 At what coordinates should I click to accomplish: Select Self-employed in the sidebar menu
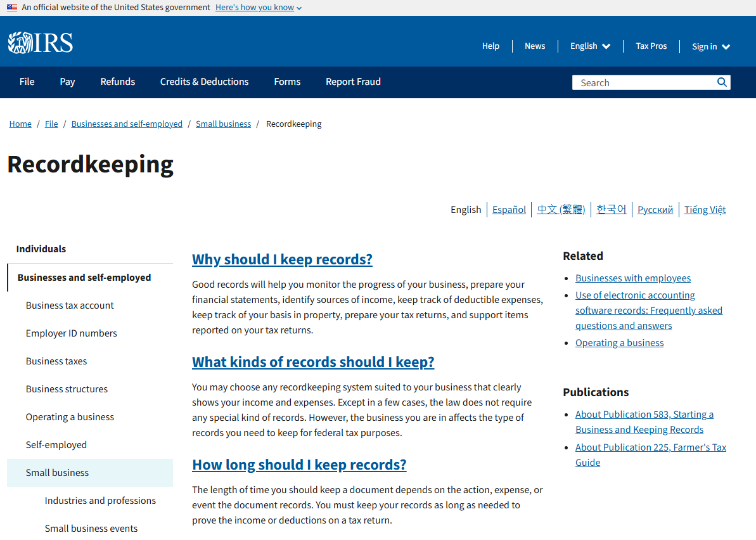[56, 445]
